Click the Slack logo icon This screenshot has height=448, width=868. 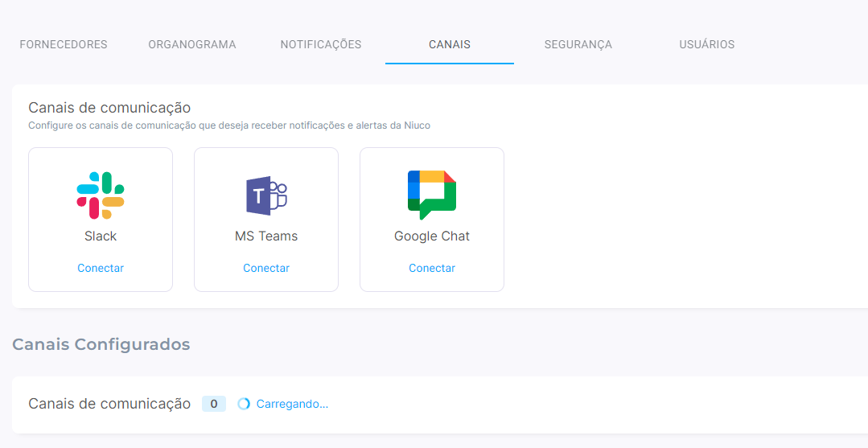(101, 195)
